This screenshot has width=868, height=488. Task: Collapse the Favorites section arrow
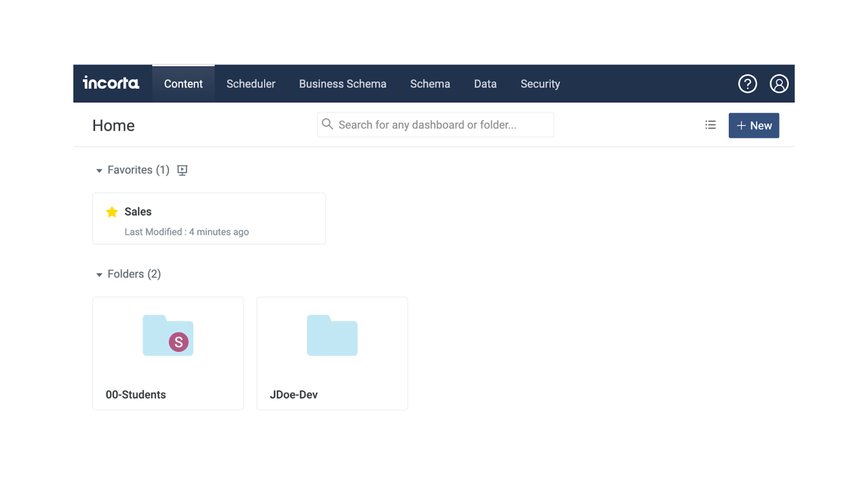tap(99, 171)
